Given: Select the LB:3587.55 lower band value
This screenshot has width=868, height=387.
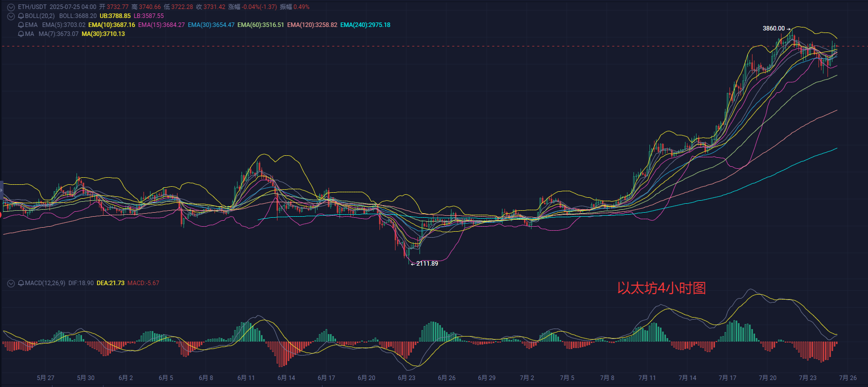Looking at the screenshot, I should coord(148,16).
